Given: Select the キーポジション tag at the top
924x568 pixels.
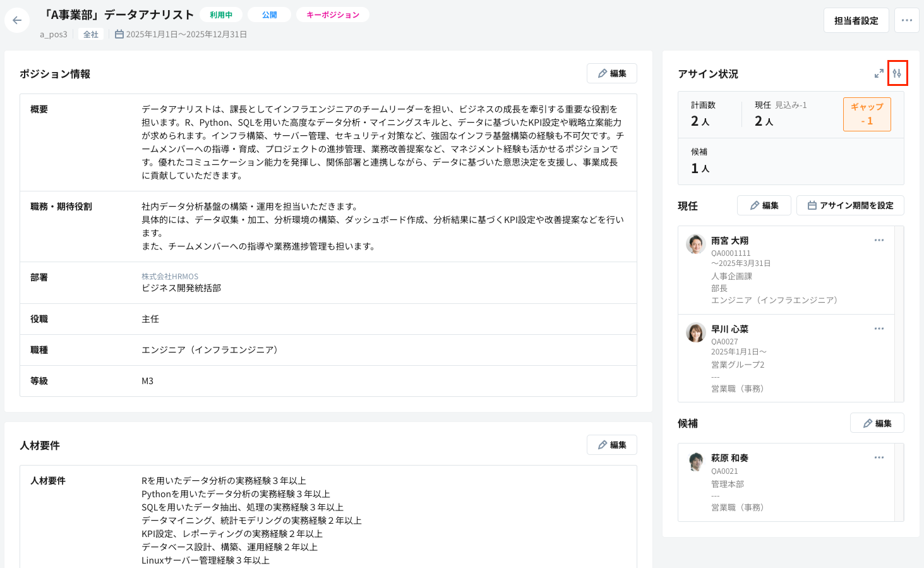Looking at the screenshot, I should click(x=333, y=14).
